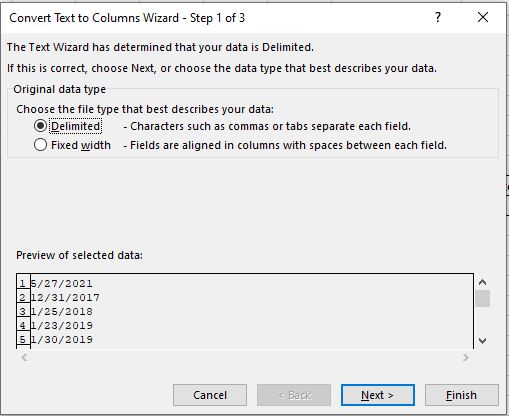Viewport: 509px width, 416px height.
Task: Open the dialog help question mark
Action: (438, 17)
